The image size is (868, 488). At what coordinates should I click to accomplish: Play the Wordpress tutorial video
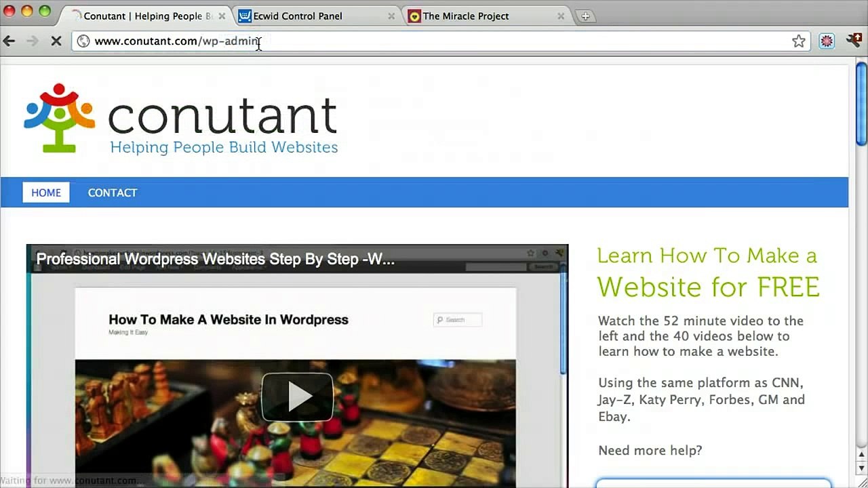pos(297,397)
